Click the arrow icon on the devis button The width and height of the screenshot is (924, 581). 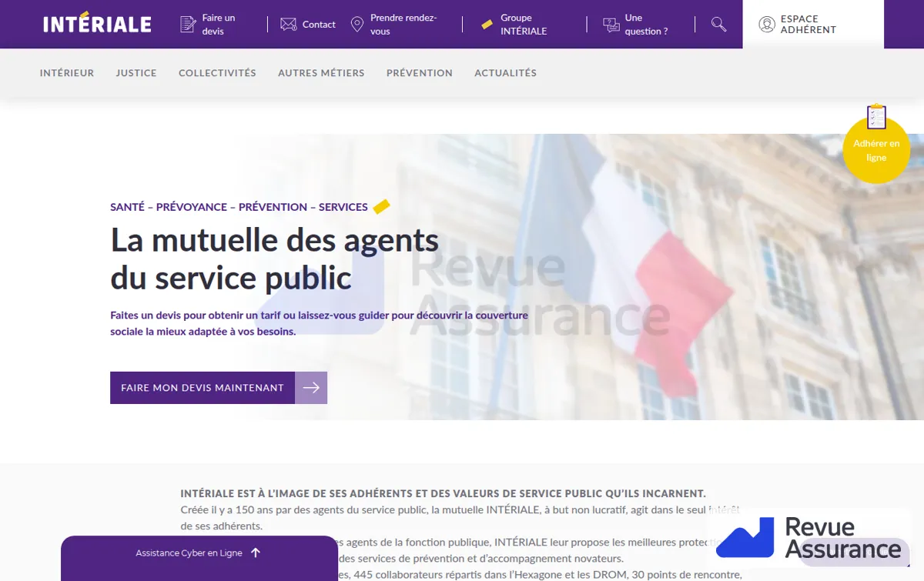[x=311, y=388]
